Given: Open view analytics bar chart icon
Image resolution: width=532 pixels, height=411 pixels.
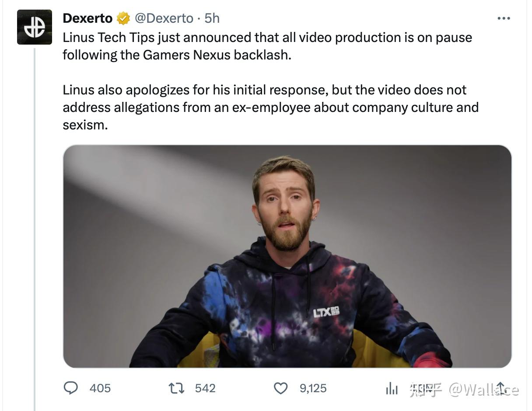Looking at the screenshot, I should pyautogui.click(x=392, y=388).
